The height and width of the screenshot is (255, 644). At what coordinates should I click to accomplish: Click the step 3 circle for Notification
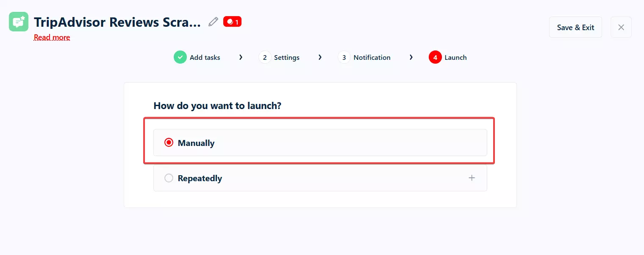pos(344,57)
